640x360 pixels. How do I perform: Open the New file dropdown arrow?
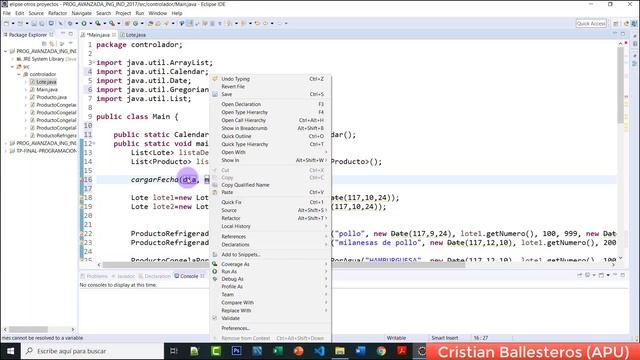12,24
